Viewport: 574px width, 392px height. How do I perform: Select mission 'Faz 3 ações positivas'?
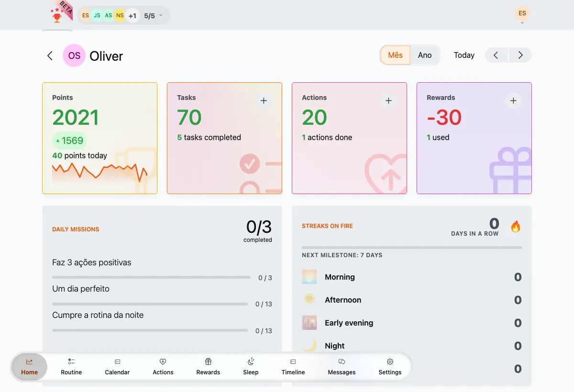point(92,262)
